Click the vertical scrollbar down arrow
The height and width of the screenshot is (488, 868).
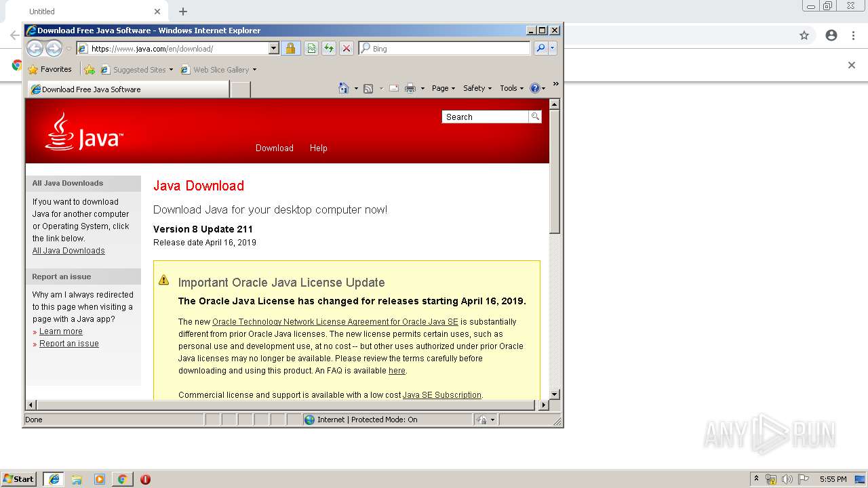pyautogui.click(x=555, y=394)
